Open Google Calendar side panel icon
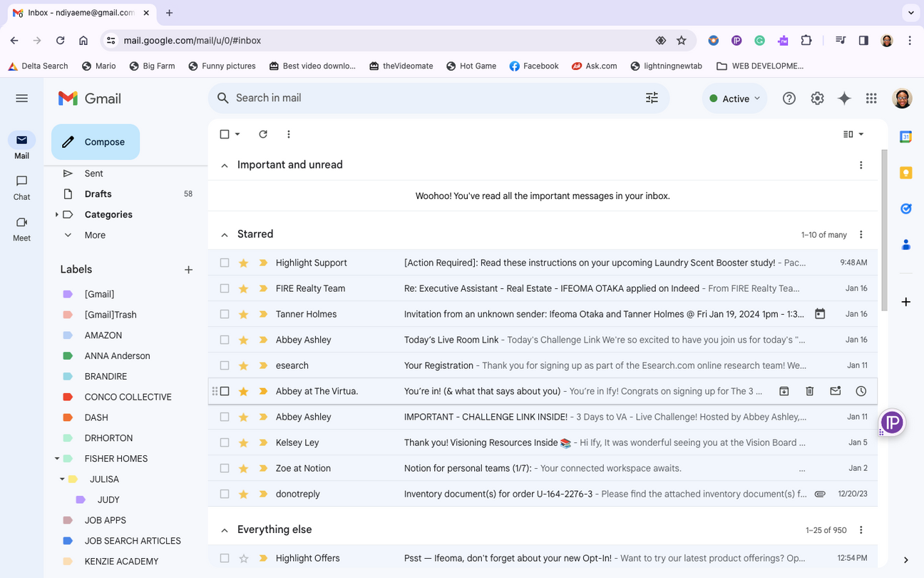This screenshot has height=578, width=924. [905, 137]
